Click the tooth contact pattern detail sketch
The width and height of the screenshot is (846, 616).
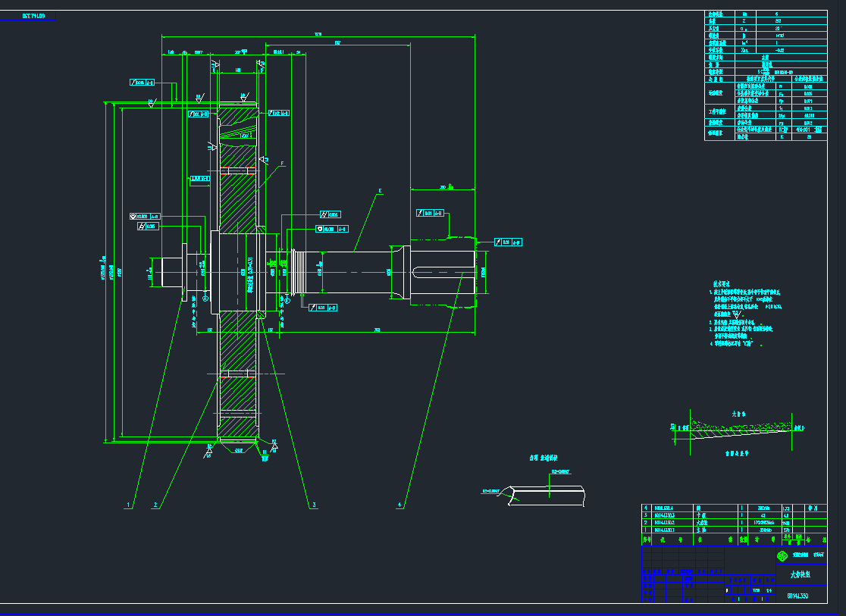tap(738, 429)
